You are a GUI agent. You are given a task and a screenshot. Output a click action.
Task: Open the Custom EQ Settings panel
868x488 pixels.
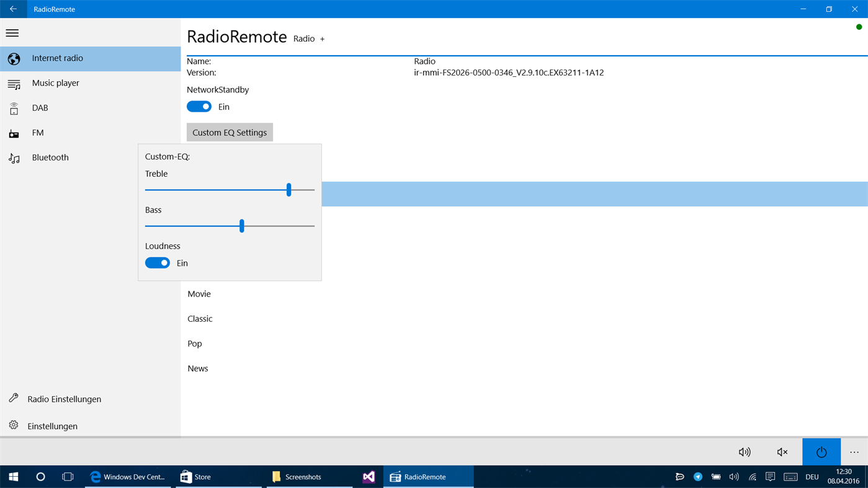pyautogui.click(x=230, y=132)
